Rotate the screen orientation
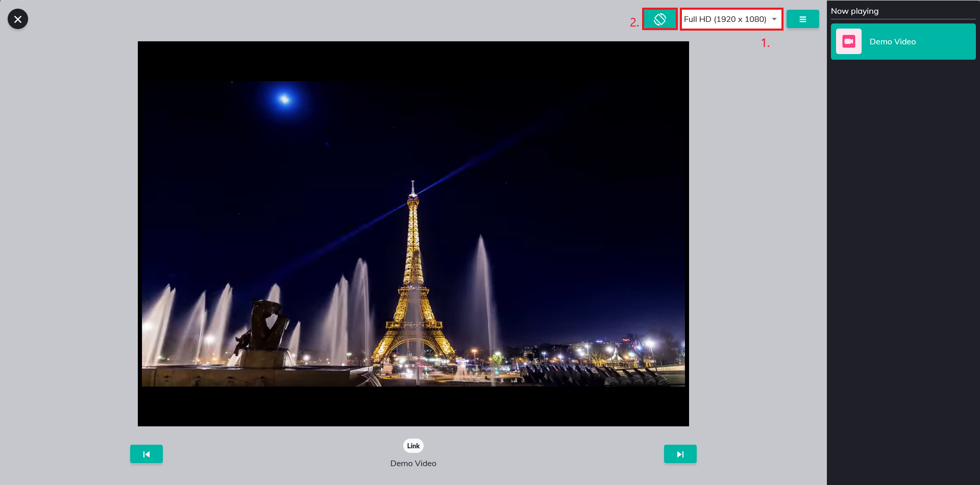This screenshot has height=485, width=980. [x=659, y=19]
